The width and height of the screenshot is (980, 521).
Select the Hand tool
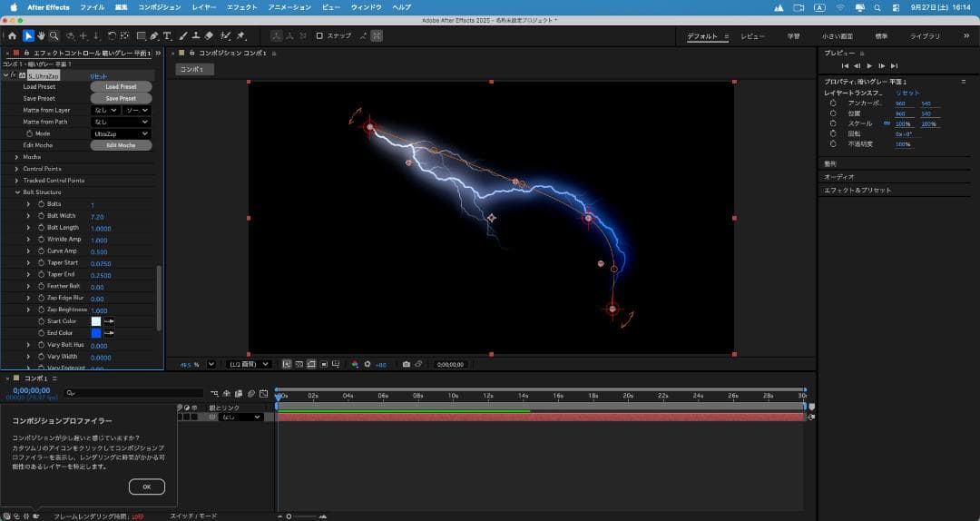click(42, 36)
